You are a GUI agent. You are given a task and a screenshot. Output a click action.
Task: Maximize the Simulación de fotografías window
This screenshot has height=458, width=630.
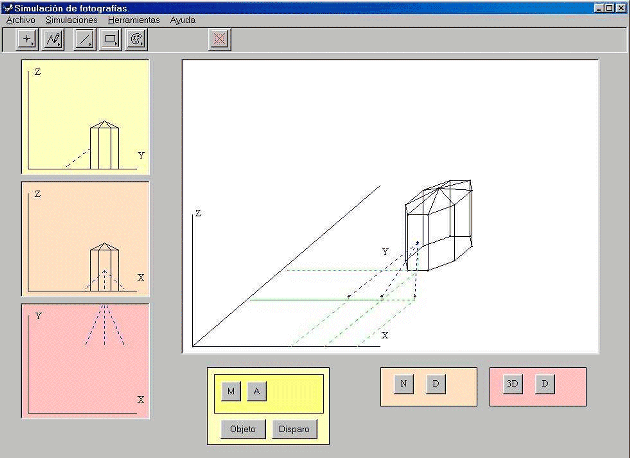click(x=609, y=8)
